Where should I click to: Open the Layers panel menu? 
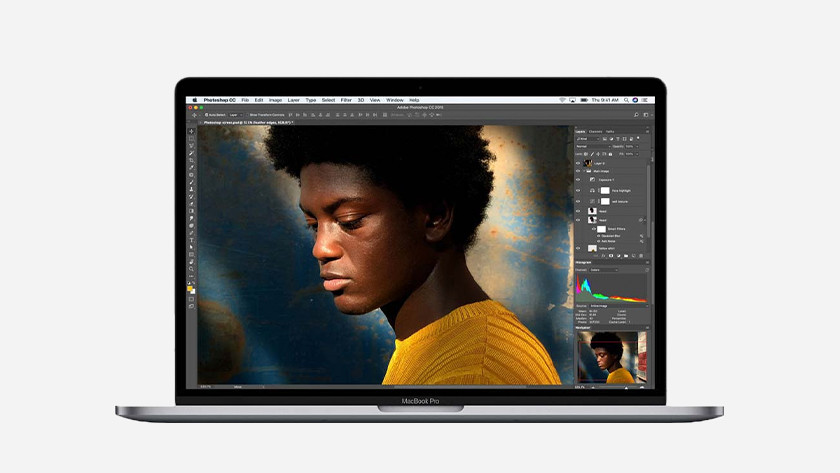pos(647,131)
